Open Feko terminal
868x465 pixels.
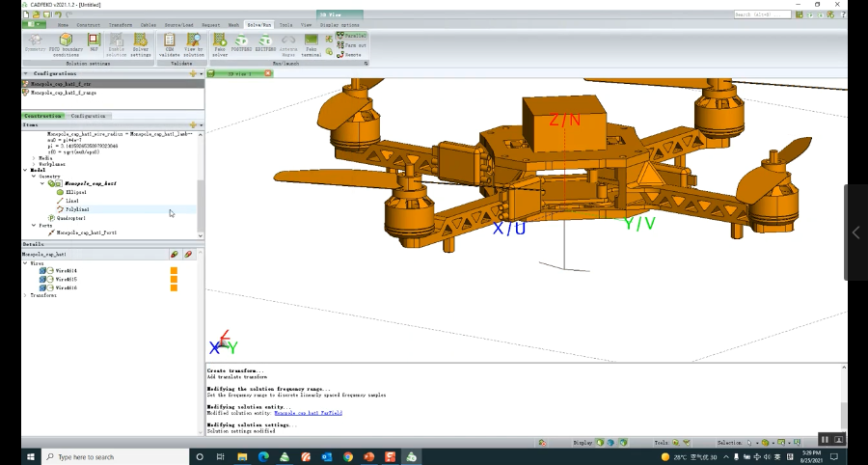(312, 44)
